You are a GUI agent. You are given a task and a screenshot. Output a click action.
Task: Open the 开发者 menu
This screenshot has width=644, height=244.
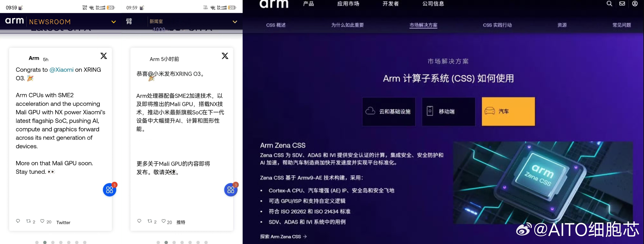pos(391,4)
